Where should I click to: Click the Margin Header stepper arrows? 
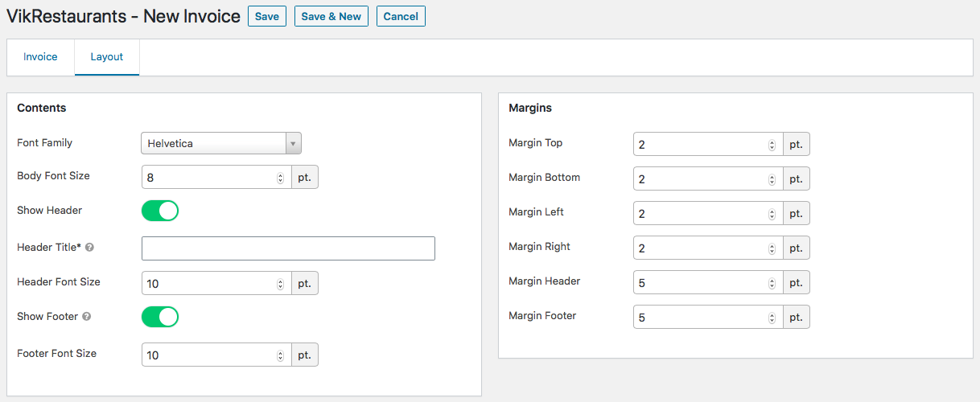[772, 284]
